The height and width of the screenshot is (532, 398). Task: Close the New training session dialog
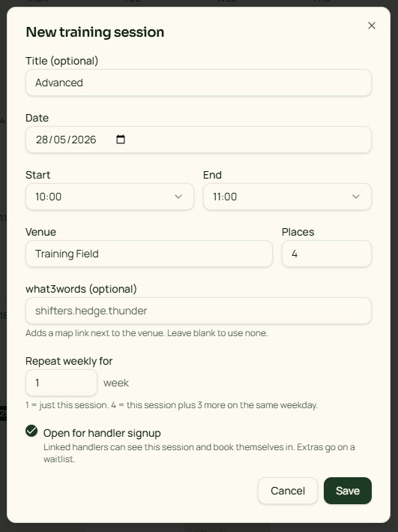[372, 26]
